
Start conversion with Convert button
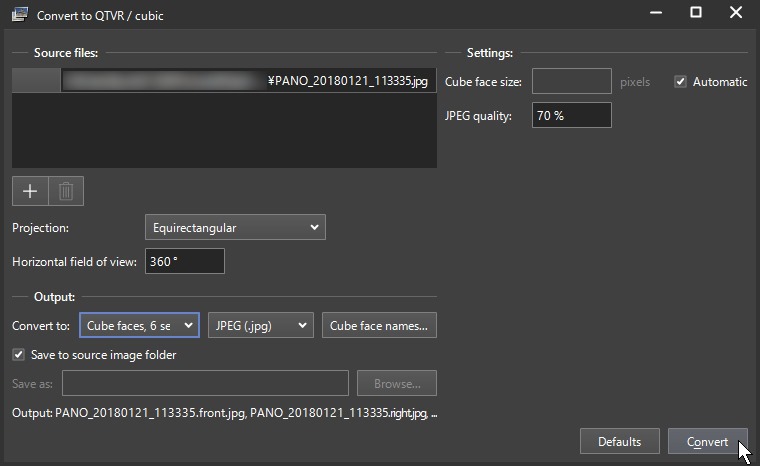coord(708,442)
